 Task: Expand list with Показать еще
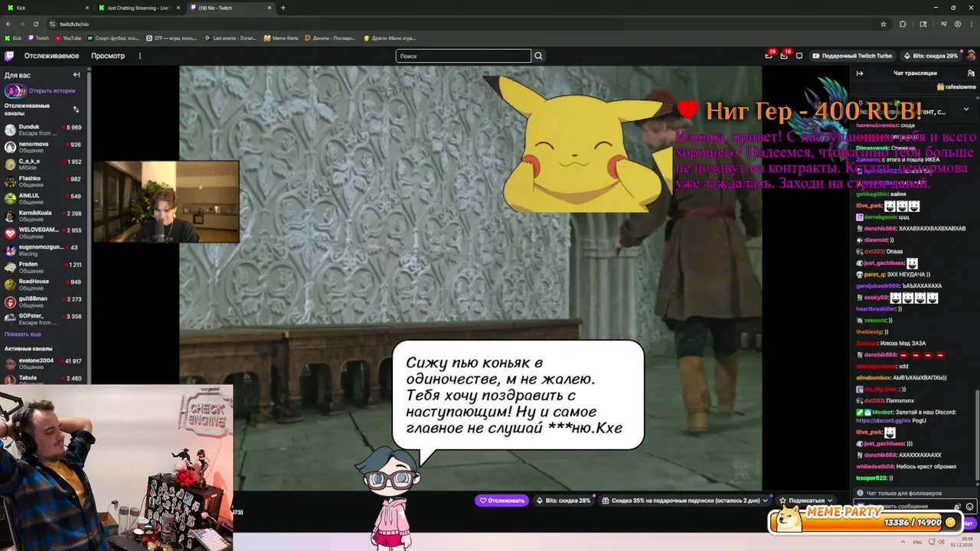click(x=23, y=334)
